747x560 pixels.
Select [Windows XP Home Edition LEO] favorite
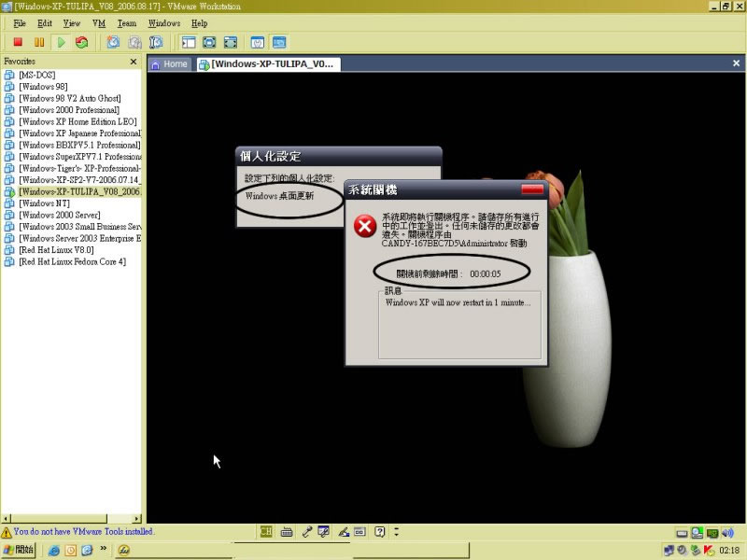click(x=78, y=122)
